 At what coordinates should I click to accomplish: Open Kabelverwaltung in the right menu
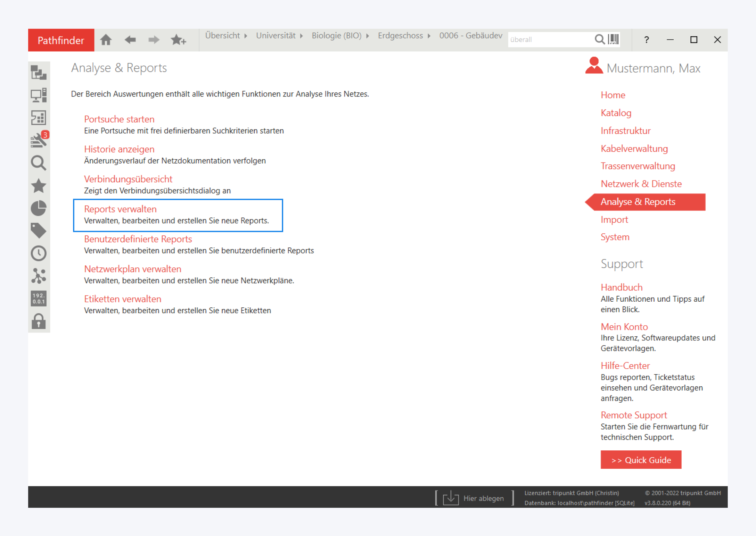pos(634,148)
